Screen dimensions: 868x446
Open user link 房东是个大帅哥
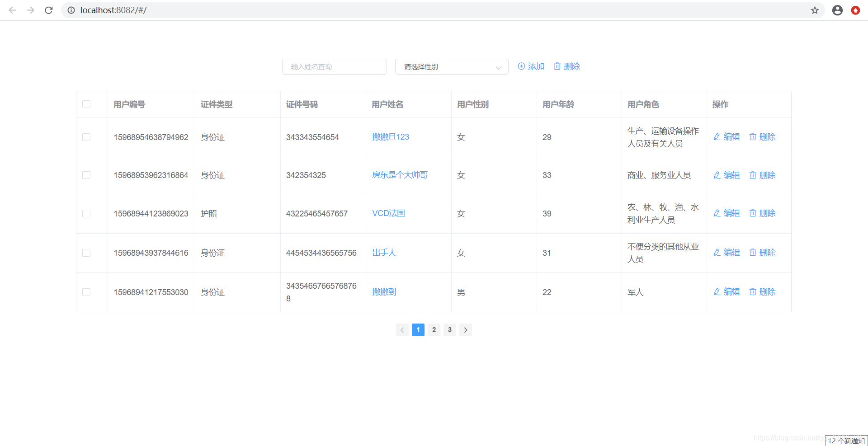click(x=400, y=175)
